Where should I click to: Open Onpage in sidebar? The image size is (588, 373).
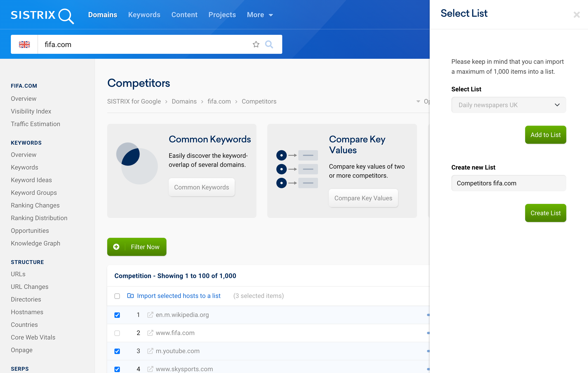click(21, 350)
